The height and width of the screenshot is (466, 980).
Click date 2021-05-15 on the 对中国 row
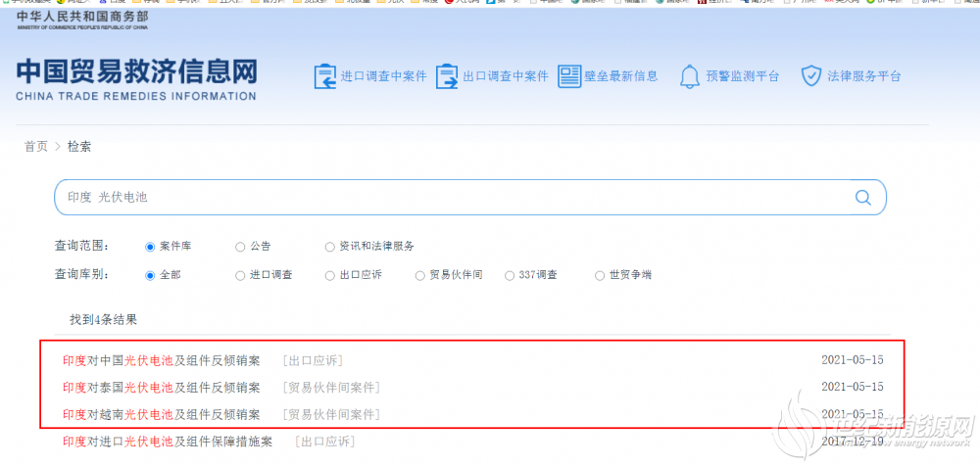(x=853, y=360)
